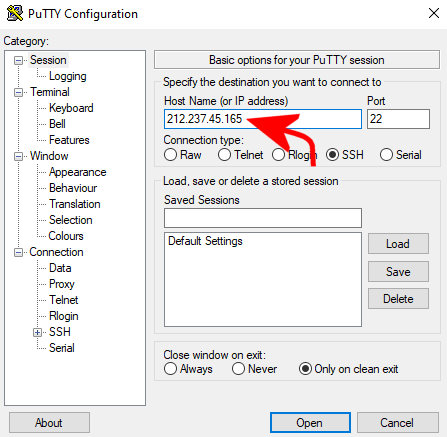Set close window on exit to Never
Viewport: 447px width, 437px height.
(x=238, y=369)
